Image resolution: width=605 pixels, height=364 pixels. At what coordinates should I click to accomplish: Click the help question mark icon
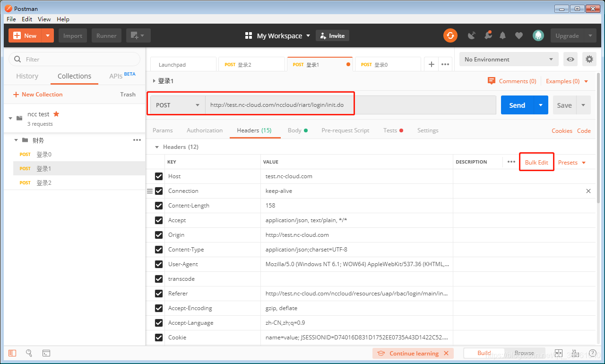coord(592,353)
